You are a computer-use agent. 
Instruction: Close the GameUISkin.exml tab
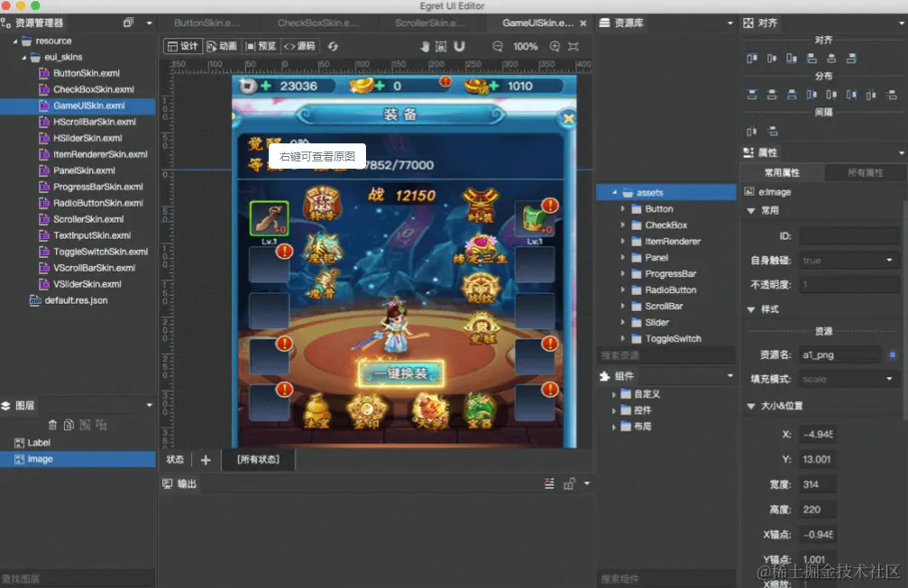583,23
